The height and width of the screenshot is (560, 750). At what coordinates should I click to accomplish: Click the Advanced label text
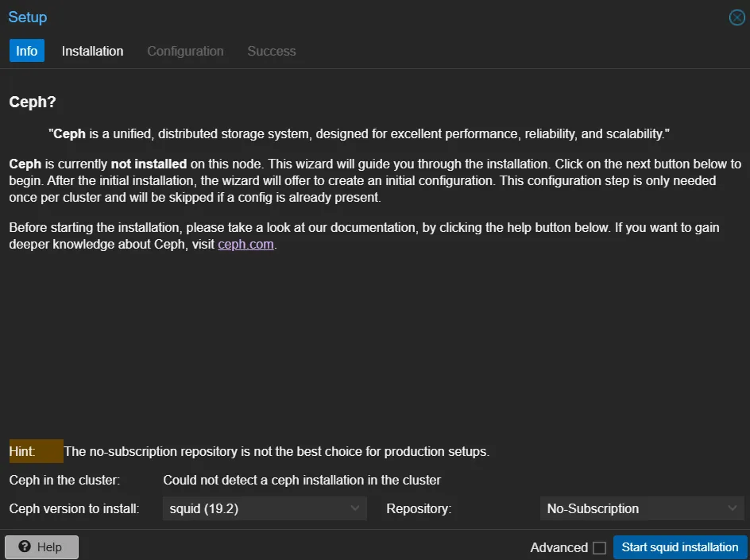[559, 547]
